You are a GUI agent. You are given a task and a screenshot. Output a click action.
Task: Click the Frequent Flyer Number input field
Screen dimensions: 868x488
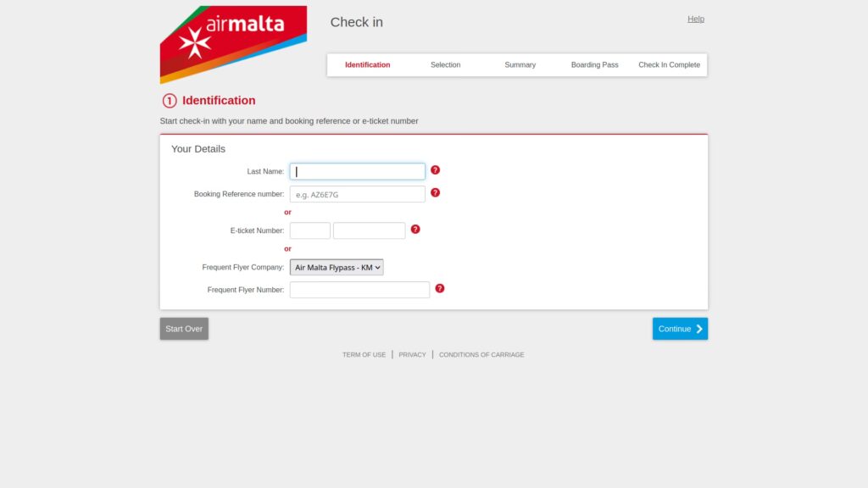pyautogui.click(x=359, y=290)
